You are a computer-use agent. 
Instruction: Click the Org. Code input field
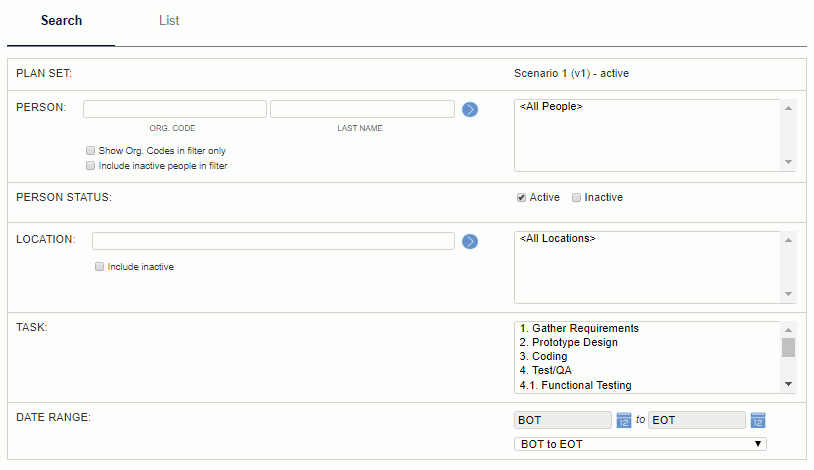(x=175, y=109)
